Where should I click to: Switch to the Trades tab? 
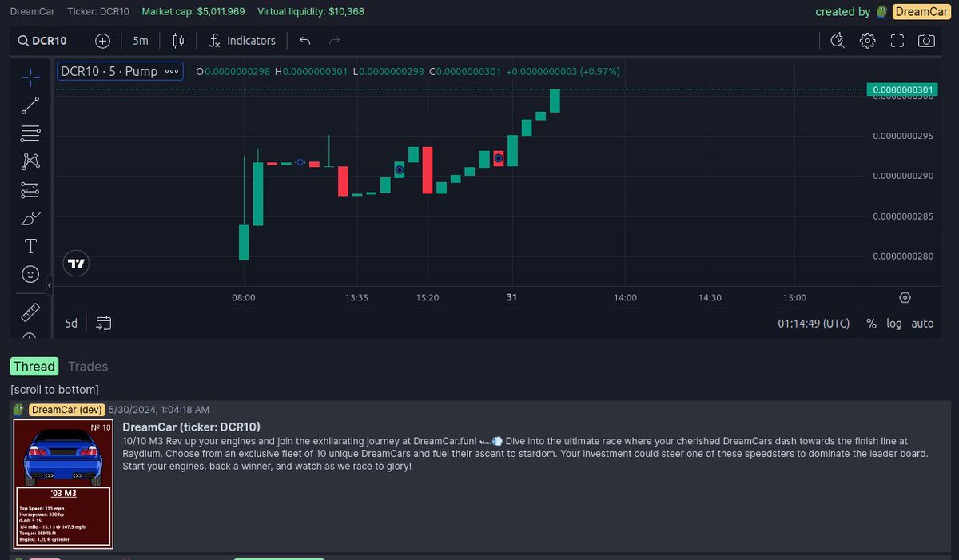point(88,367)
